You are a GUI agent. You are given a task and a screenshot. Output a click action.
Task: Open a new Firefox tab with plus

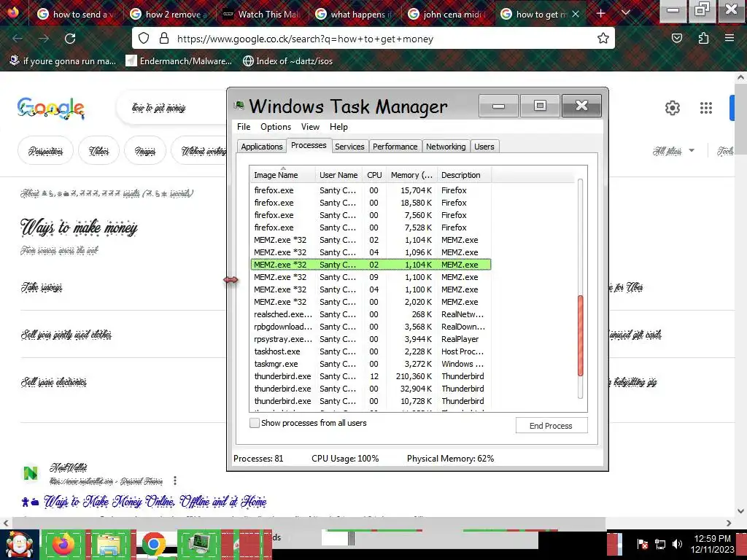tap(601, 14)
